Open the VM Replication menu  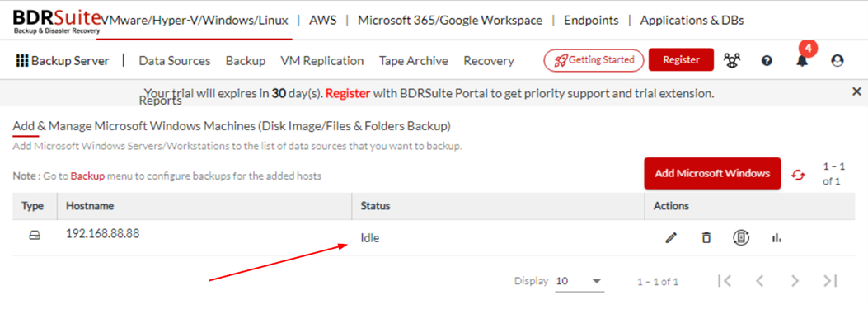point(322,60)
